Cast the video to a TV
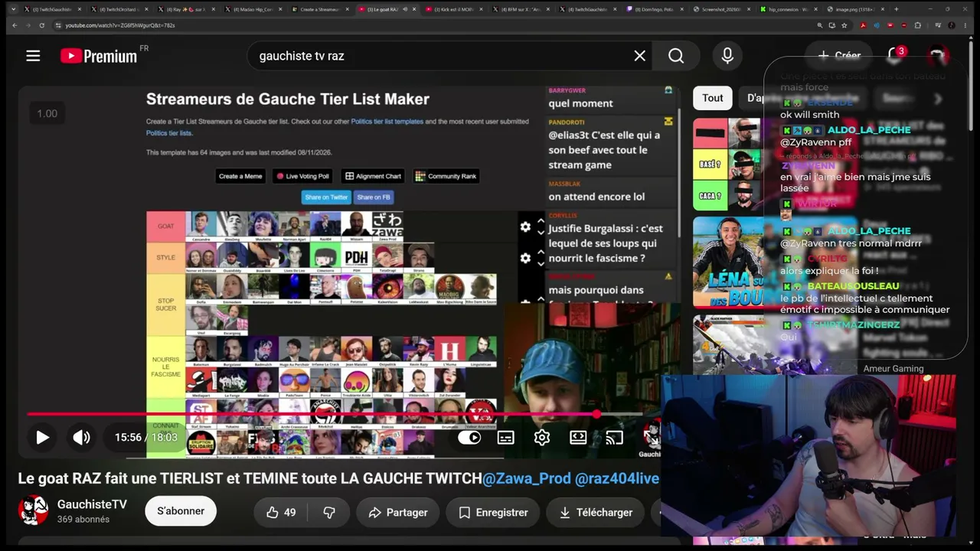The image size is (980, 551). point(614,438)
